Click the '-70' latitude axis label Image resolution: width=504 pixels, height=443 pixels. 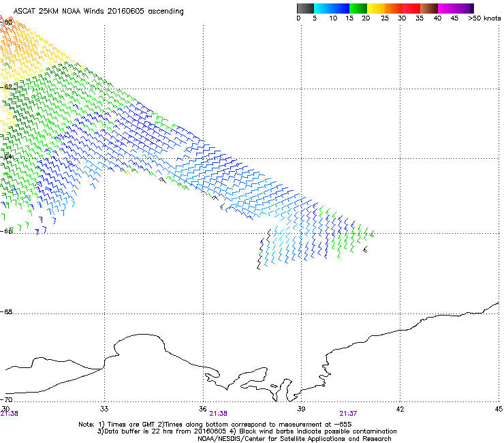pos(7,399)
